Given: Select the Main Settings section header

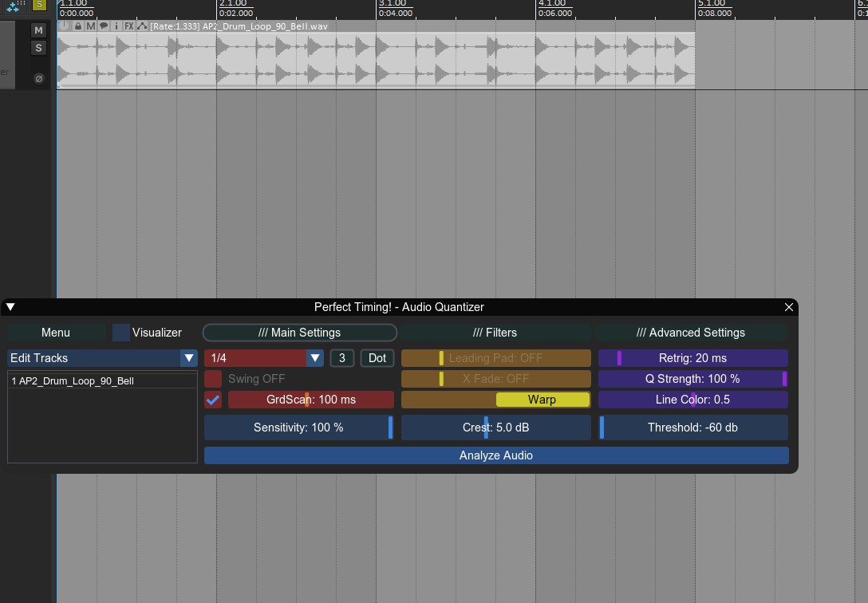Looking at the screenshot, I should [299, 333].
